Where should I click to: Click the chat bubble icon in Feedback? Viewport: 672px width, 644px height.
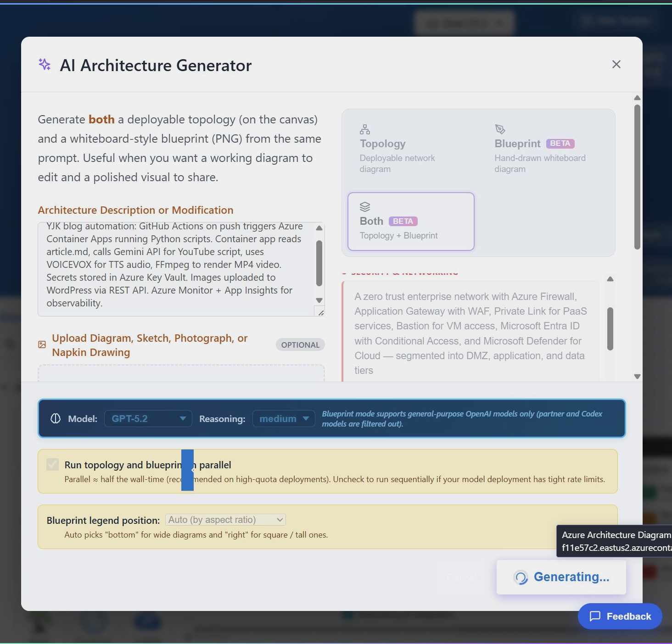(x=595, y=616)
